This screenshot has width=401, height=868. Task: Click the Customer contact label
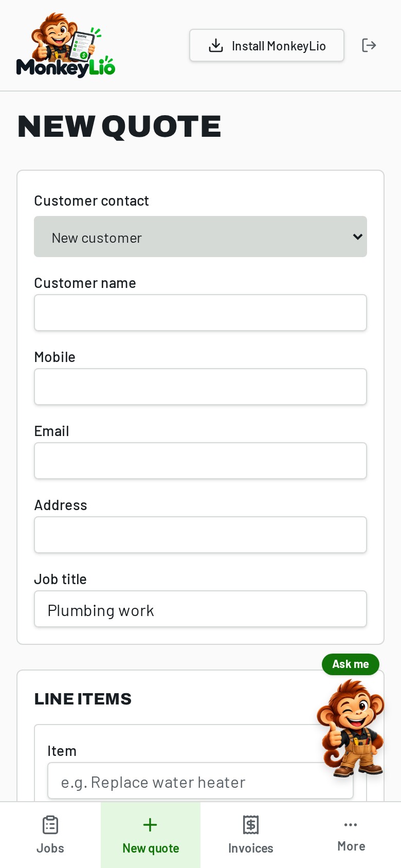92,201
